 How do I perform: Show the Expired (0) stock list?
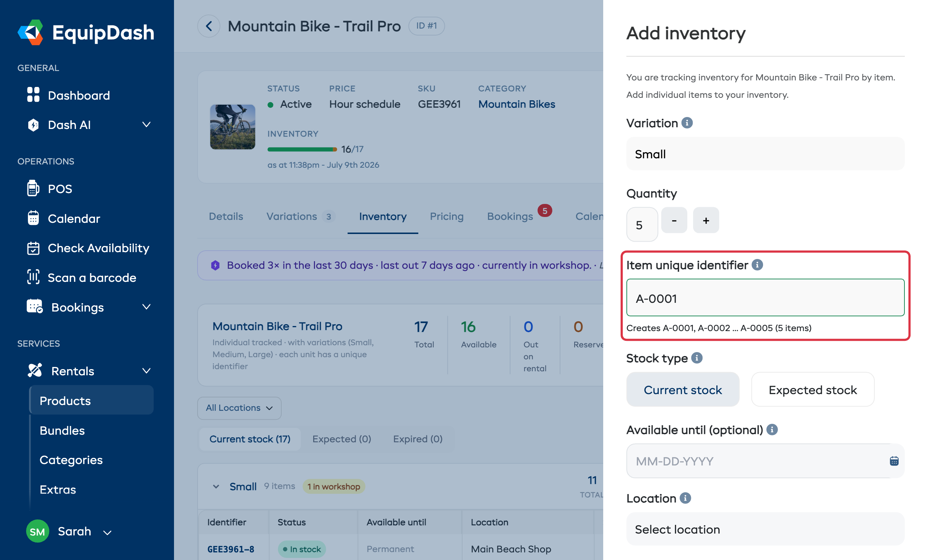418,439
